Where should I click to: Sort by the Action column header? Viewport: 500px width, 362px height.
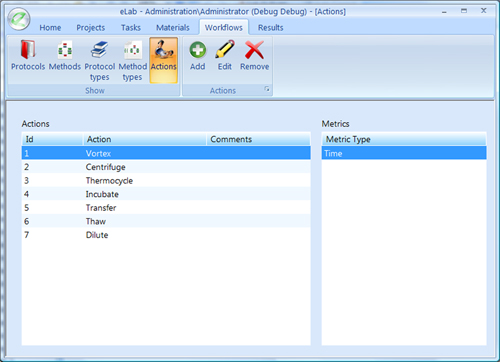145,139
